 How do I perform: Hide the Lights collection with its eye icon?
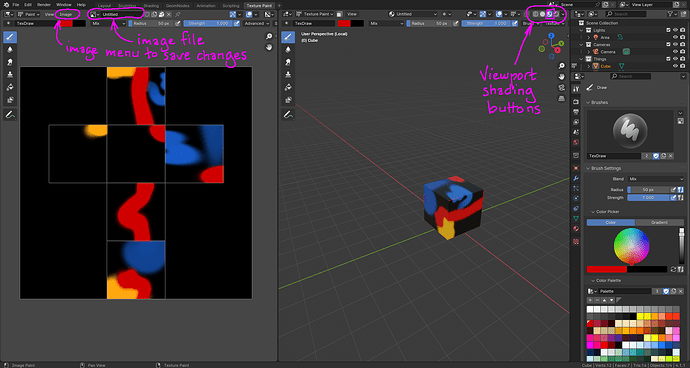(675, 30)
